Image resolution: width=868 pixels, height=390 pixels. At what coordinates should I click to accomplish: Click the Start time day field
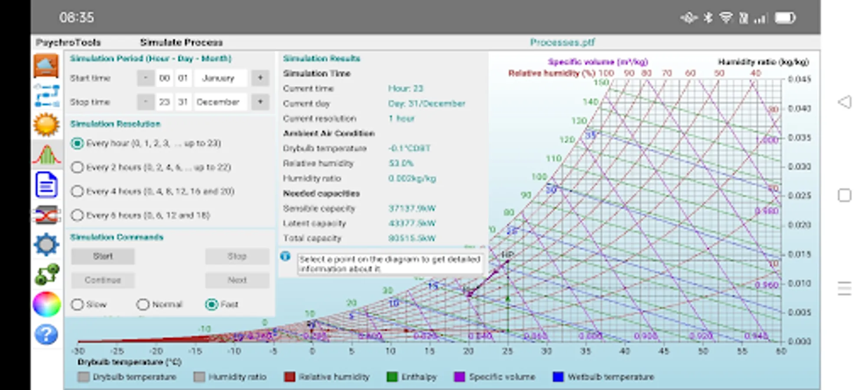[x=183, y=78]
